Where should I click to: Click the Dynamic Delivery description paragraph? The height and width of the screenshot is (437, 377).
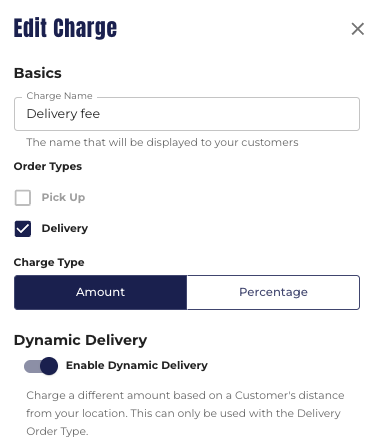[185, 413]
